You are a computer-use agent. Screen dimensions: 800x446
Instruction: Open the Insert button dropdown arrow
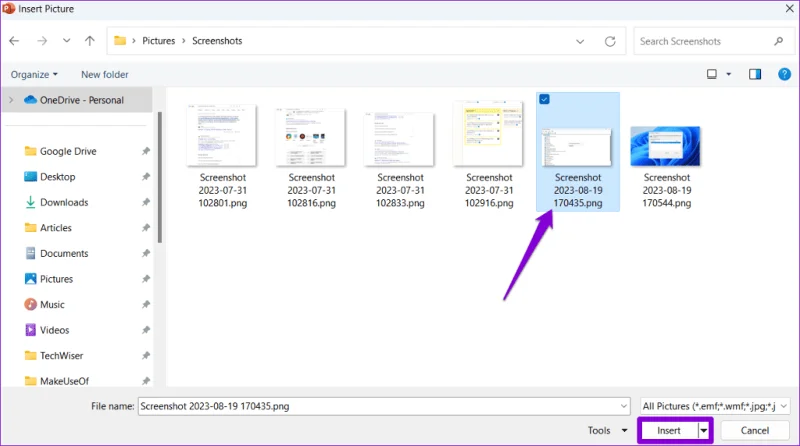pos(704,430)
